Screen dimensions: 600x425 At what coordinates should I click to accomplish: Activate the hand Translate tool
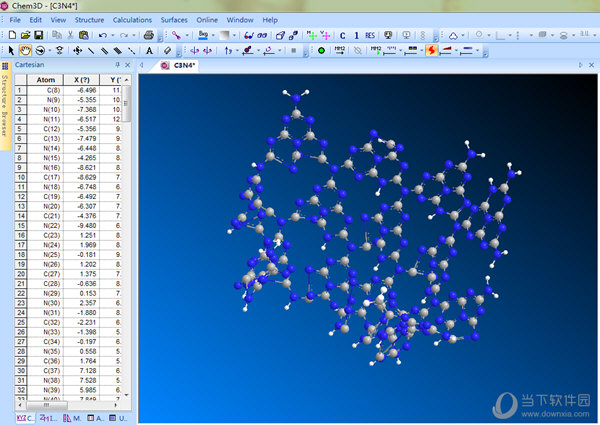click(x=25, y=50)
